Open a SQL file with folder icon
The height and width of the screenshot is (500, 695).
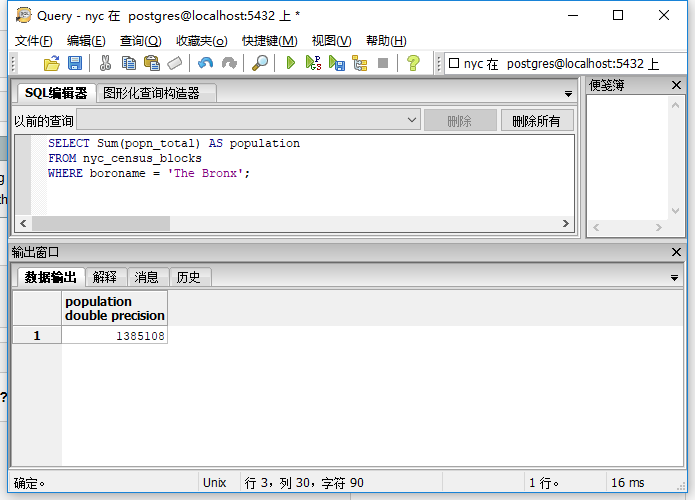(51, 63)
